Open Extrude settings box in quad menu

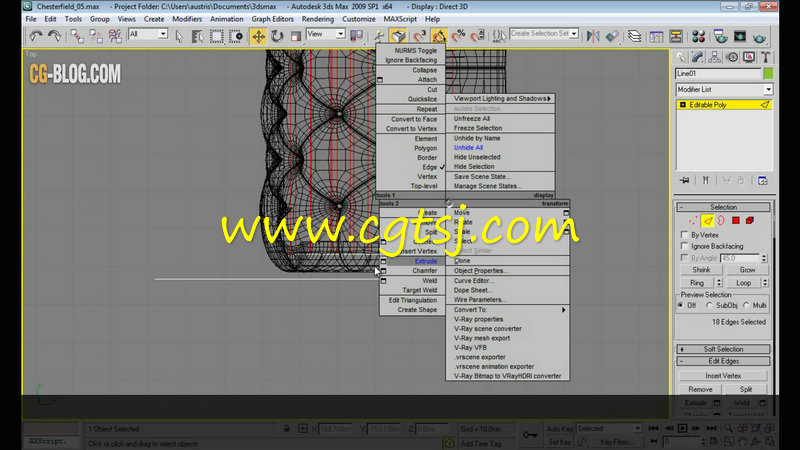[x=384, y=261]
